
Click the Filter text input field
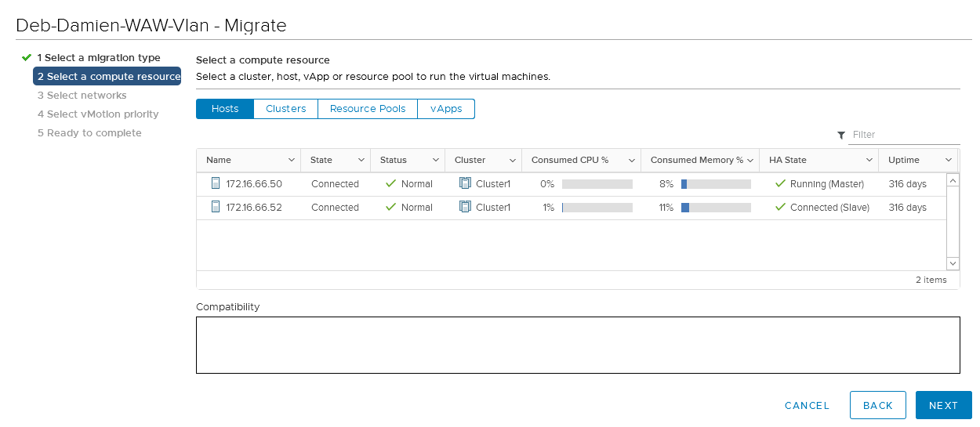904,135
